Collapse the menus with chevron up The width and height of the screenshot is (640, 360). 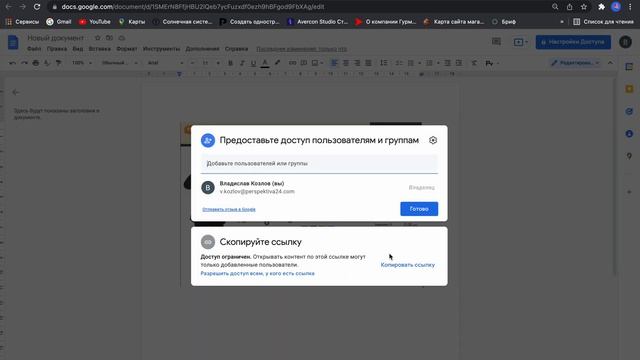[610, 63]
